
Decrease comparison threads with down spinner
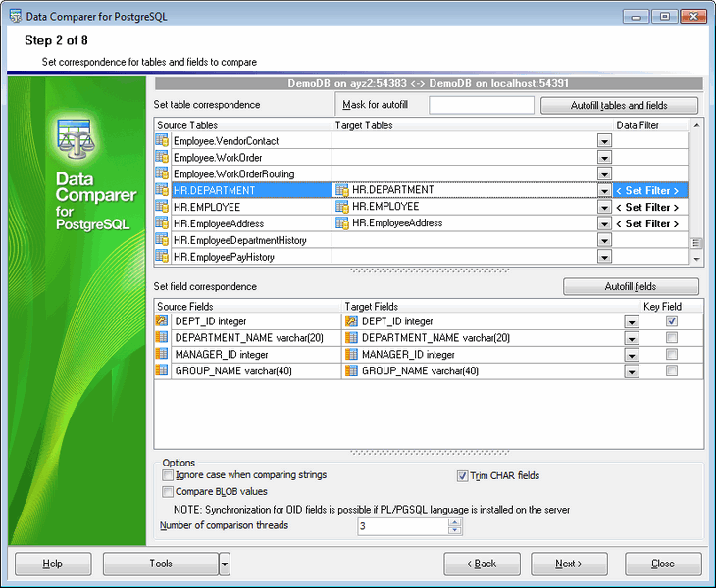455,530
